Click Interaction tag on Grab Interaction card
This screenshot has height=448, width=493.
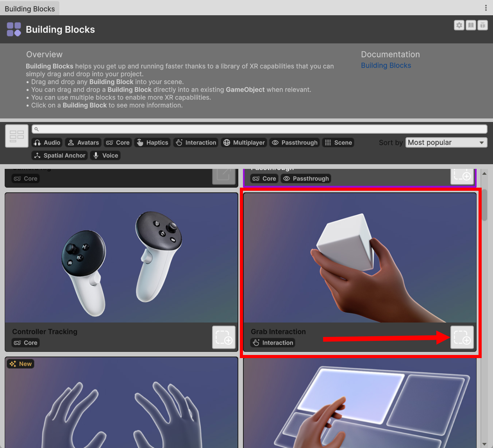coord(273,343)
